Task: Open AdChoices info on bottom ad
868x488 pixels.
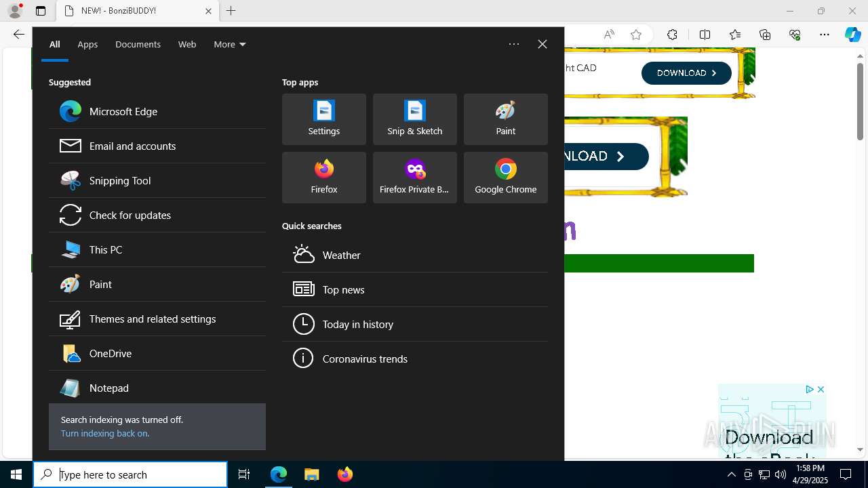Action: [x=810, y=390]
